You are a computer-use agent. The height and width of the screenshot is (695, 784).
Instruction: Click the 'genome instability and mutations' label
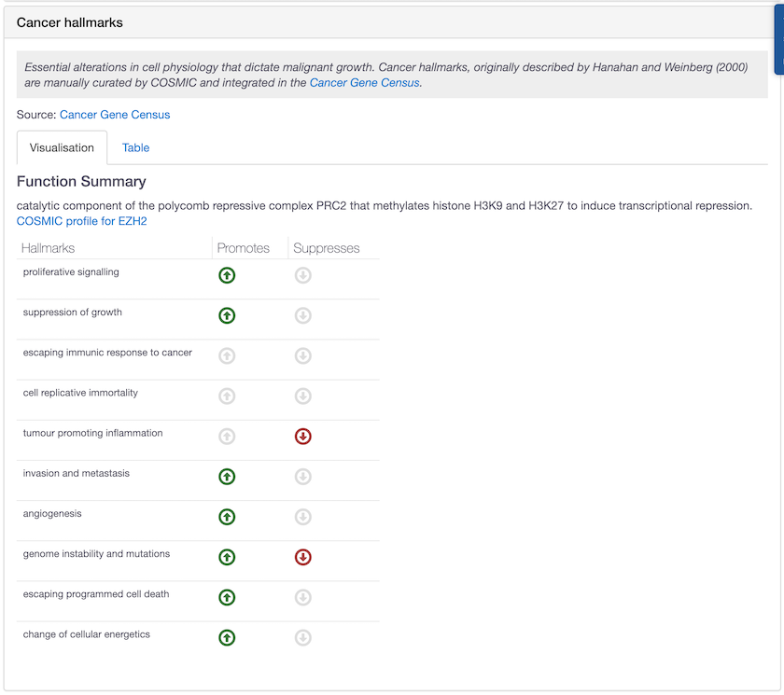click(x=96, y=553)
